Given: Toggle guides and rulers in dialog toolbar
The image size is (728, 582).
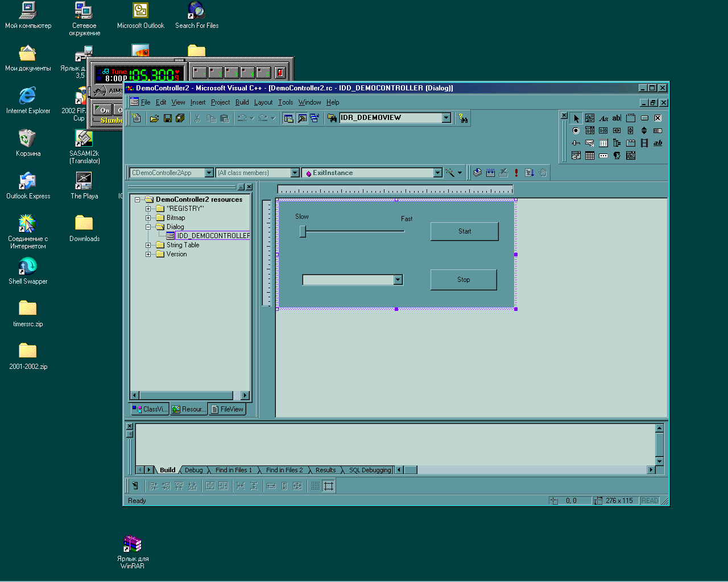Looking at the screenshot, I should click(x=329, y=486).
